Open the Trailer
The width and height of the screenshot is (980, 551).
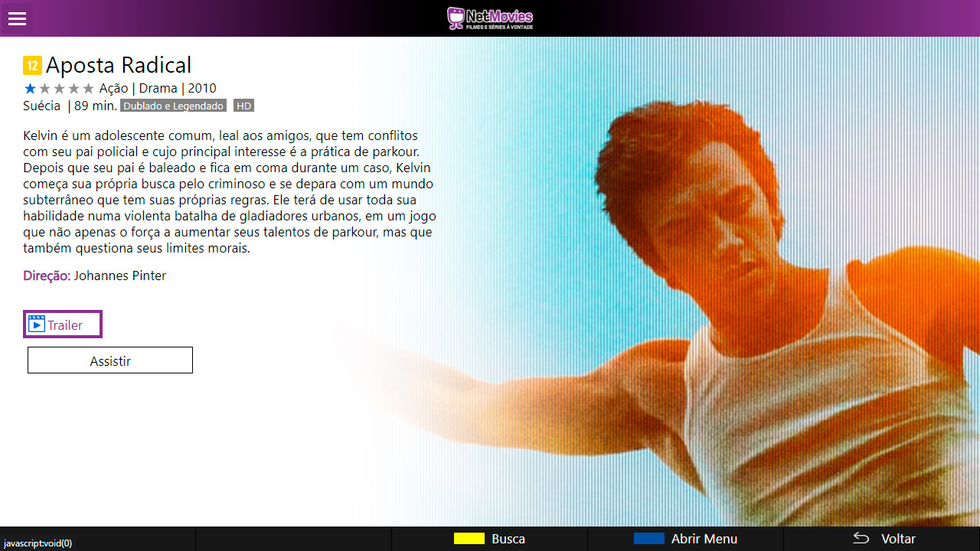coord(62,324)
